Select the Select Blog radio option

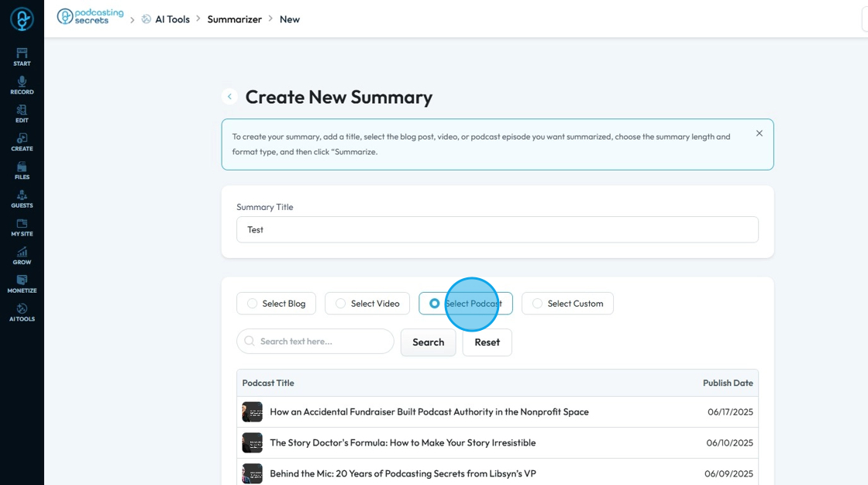click(x=253, y=304)
